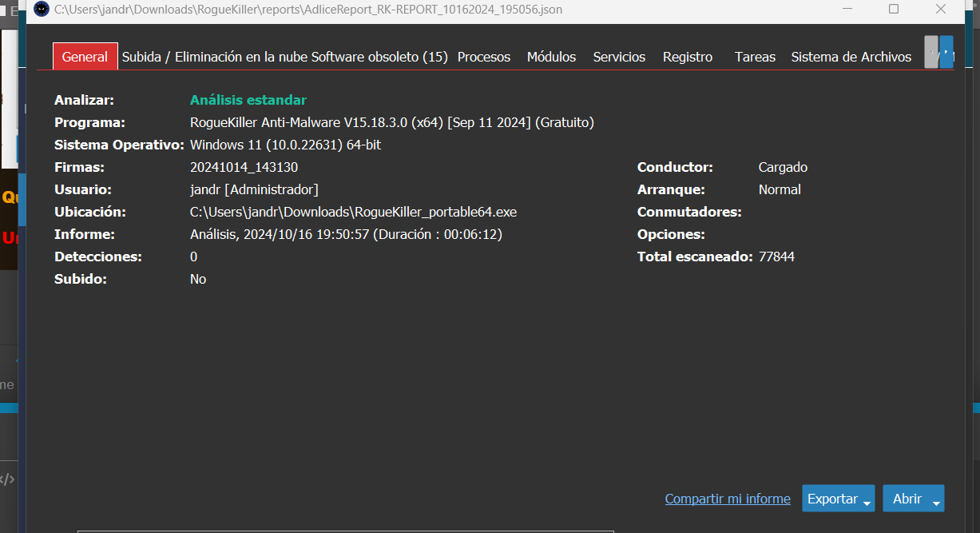Select the Servicios tab
980x533 pixels.
pyautogui.click(x=619, y=58)
